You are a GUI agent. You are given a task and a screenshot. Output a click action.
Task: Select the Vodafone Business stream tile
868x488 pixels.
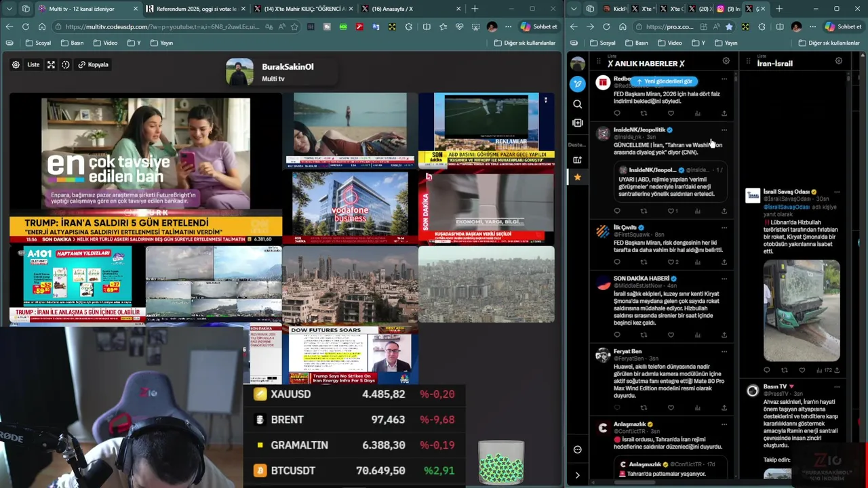point(350,206)
